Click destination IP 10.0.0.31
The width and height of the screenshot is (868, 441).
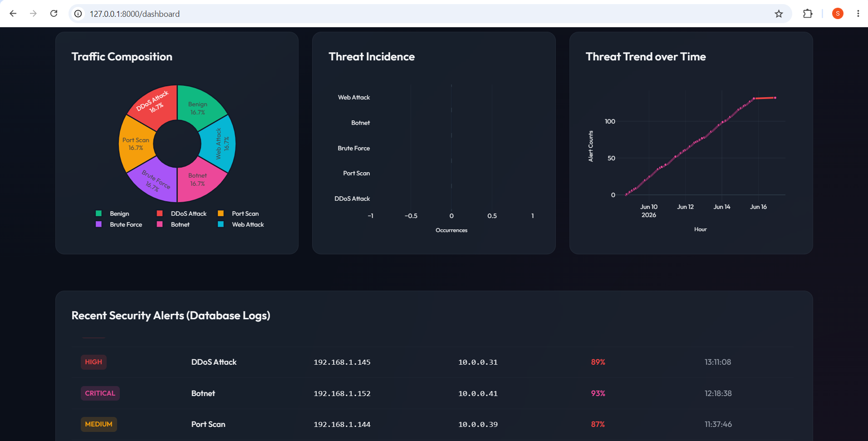[x=478, y=362]
